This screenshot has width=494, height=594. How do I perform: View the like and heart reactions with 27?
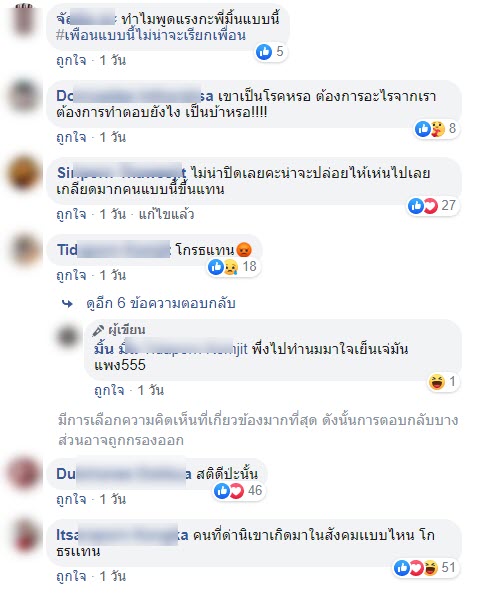[x=432, y=206]
